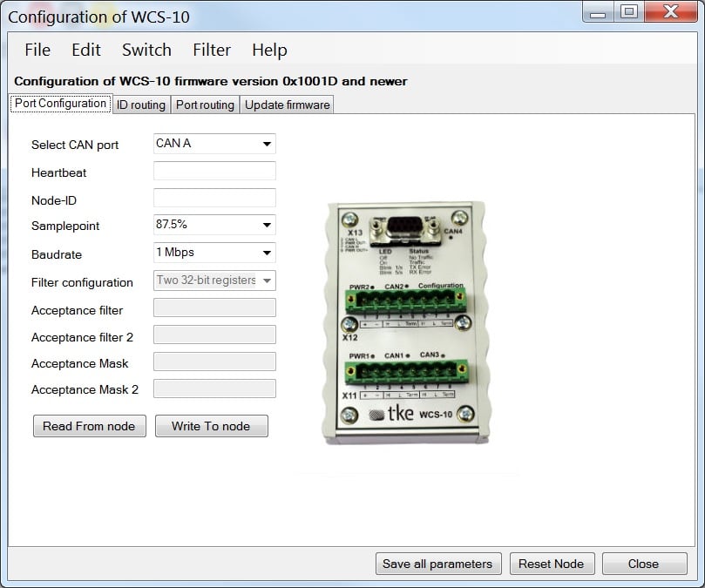
Task: Open the Filter configuration combo box
Action: click(x=214, y=280)
